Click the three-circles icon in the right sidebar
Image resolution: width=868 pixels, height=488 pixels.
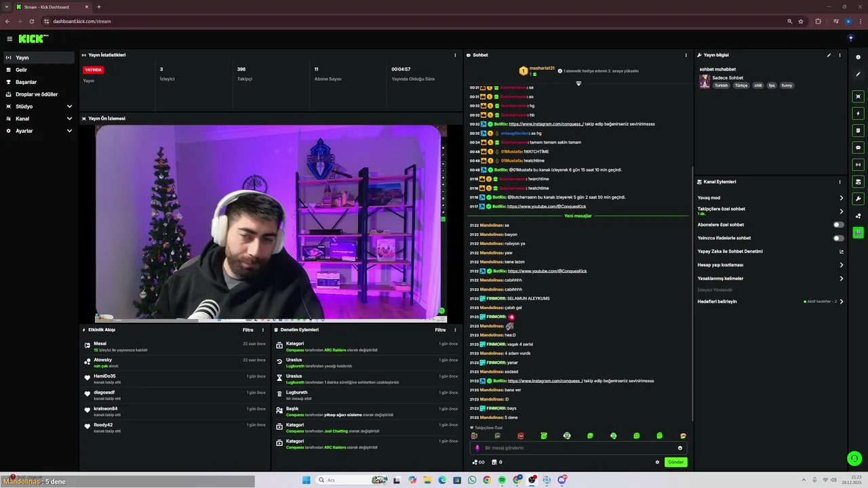click(x=858, y=216)
